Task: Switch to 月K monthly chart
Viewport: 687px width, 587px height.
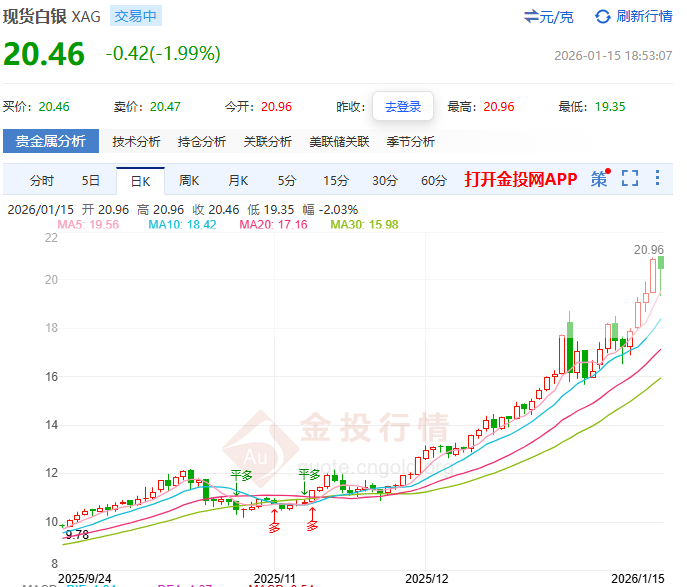Action: 238,181
